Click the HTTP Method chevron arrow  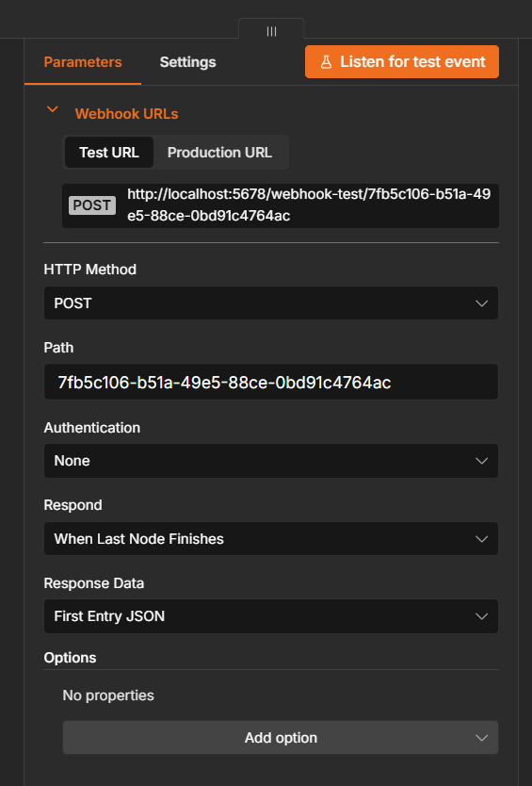coord(481,303)
